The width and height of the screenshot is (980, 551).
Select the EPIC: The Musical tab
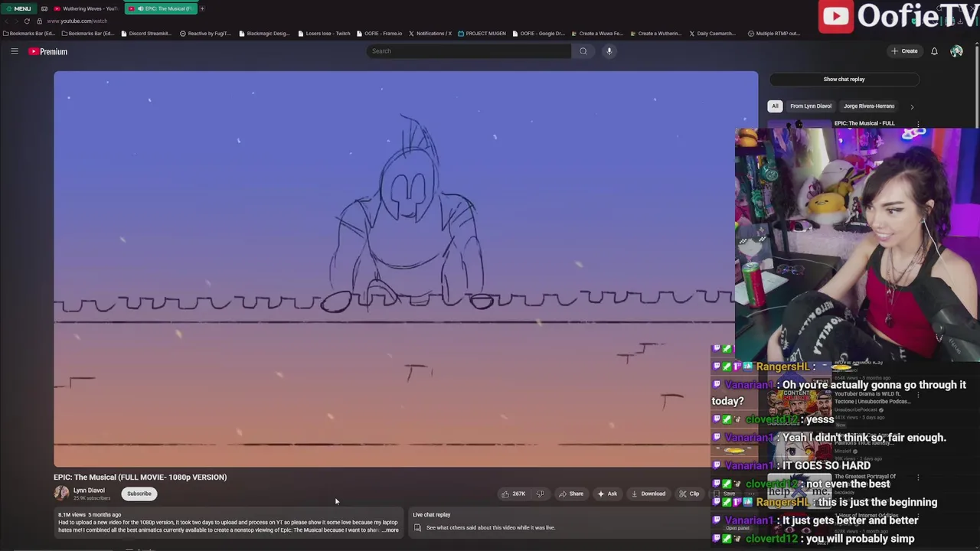coord(162,8)
